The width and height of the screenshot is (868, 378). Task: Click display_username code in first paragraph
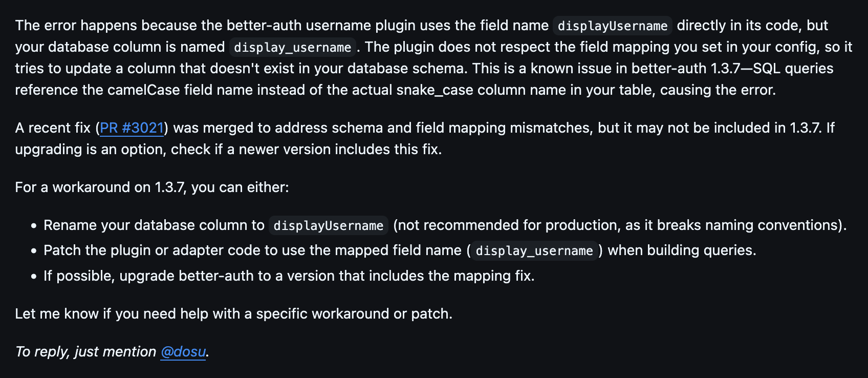tap(292, 48)
